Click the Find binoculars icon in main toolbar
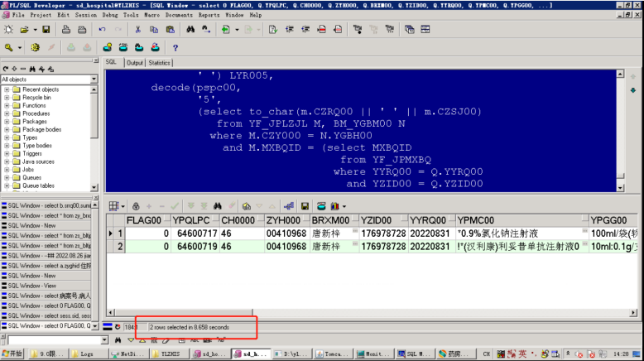 point(190,29)
